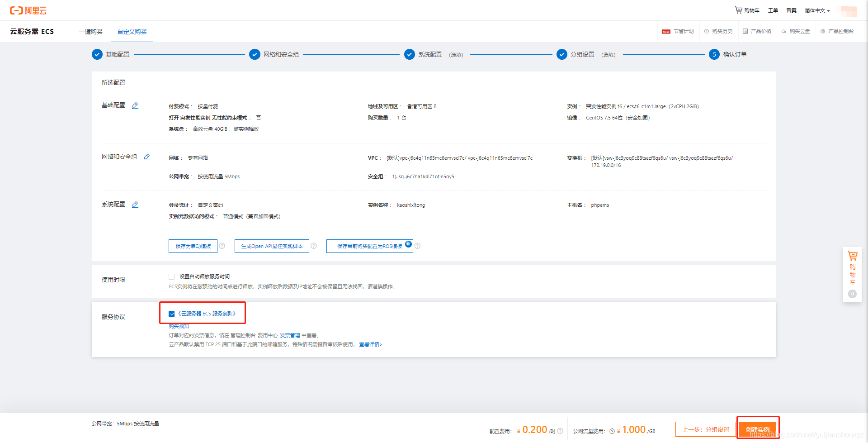Click 生成Open API最佳实践脚本 button
Image resolution: width=868 pixels, height=443 pixels.
(x=272, y=246)
